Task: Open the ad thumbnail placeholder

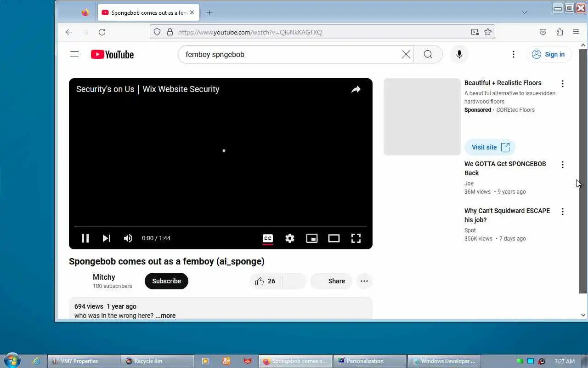Action: point(422,117)
